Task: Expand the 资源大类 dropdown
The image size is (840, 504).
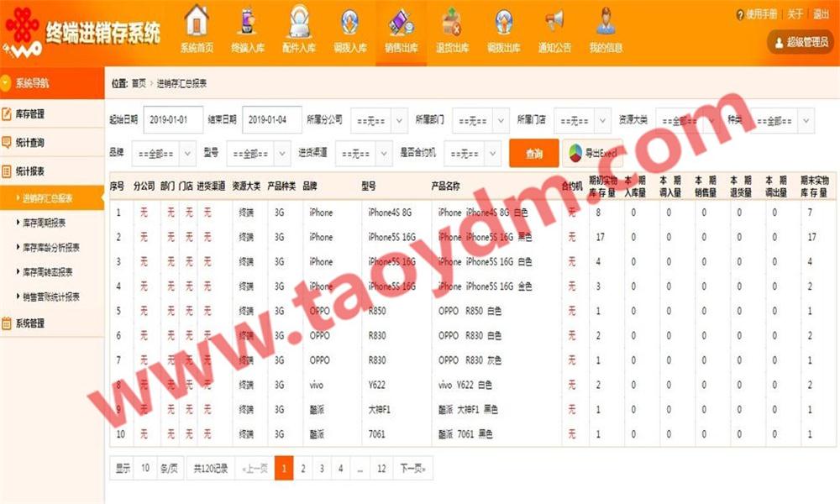Action: (x=688, y=120)
